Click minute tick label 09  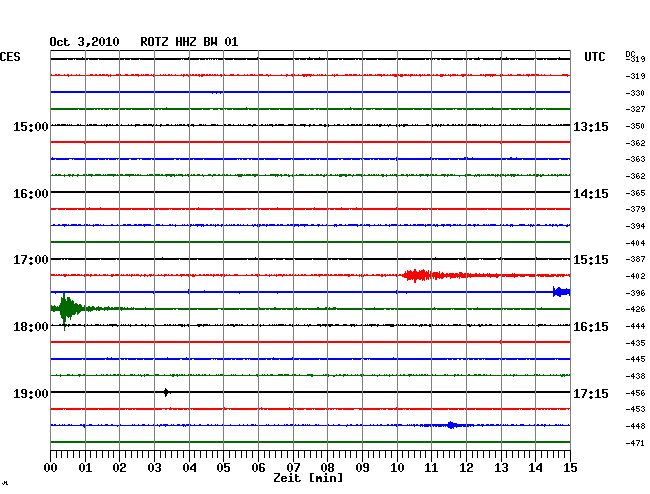point(362,468)
